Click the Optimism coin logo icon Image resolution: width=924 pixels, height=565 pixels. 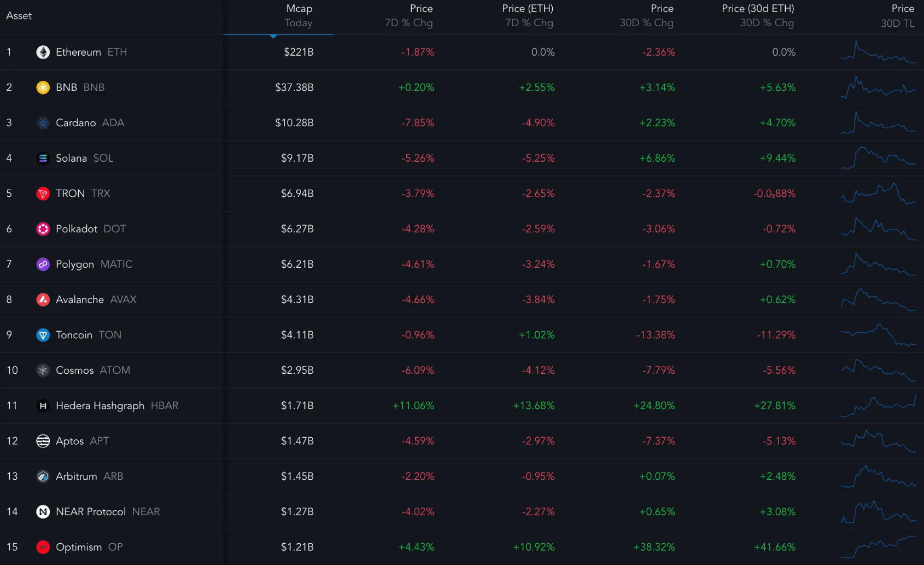[x=43, y=547]
